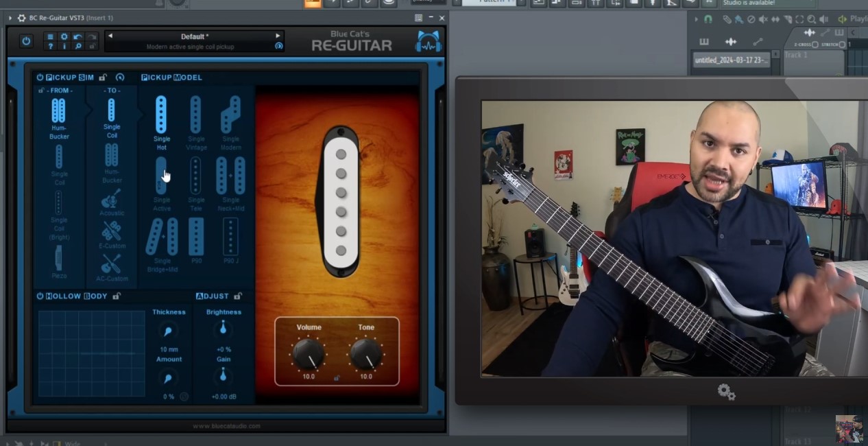Open the Re-Guitar main menu icon

point(50,36)
